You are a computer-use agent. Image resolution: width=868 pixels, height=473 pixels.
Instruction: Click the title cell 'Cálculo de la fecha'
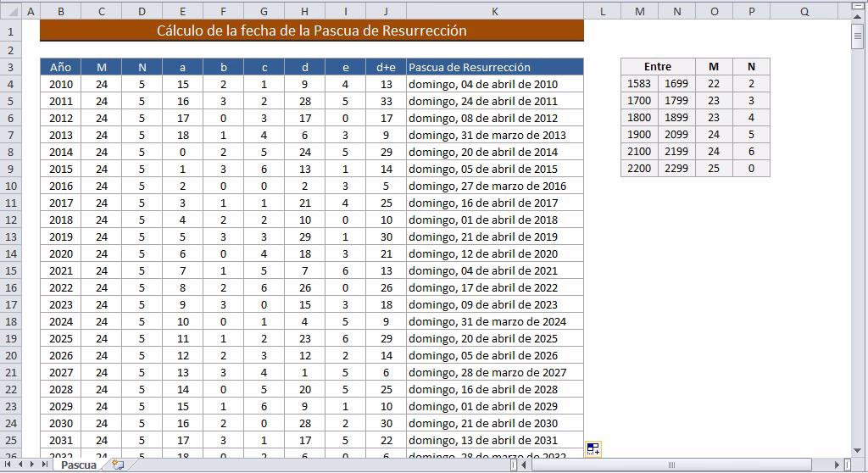pos(311,31)
